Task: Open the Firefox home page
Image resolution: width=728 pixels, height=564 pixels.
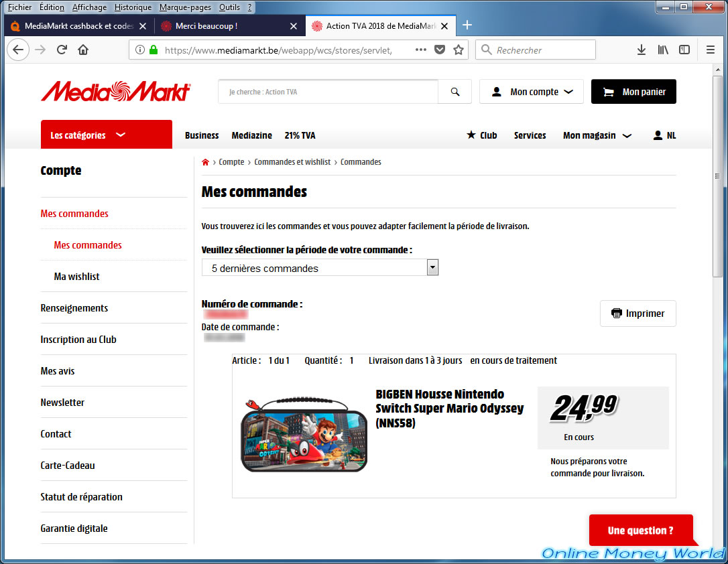Action: (x=83, y=50)
